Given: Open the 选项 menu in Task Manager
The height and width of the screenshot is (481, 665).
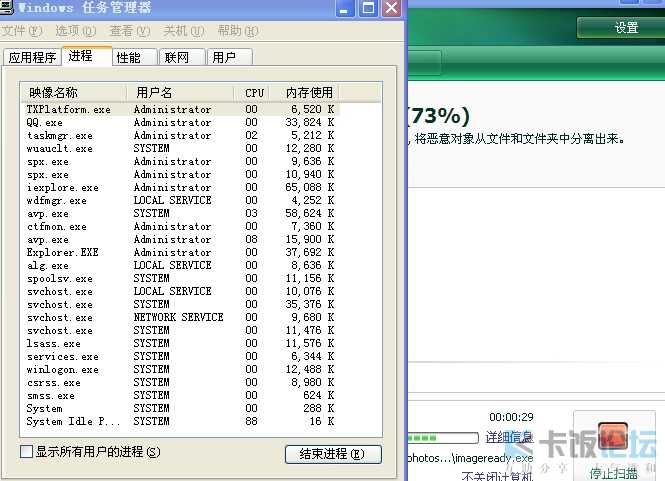Looking at the screenshot, I should pyautogui.click(x=75, y=31).
